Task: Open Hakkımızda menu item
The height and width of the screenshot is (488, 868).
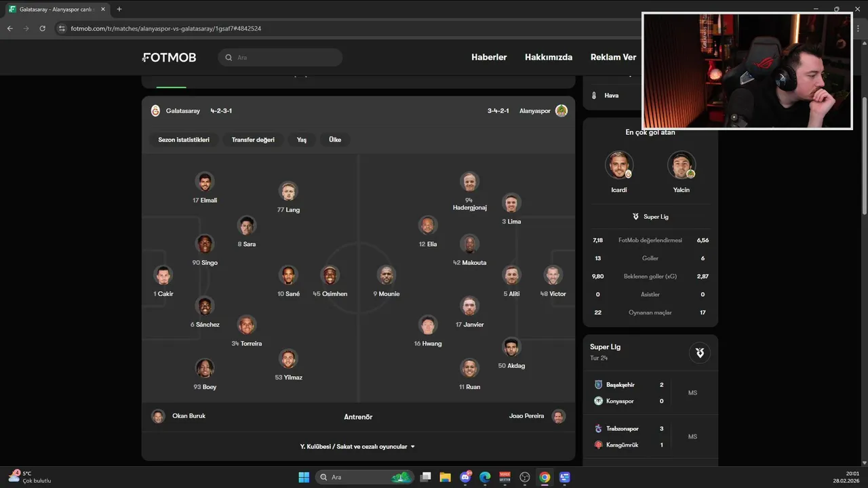Action: (549, 58)
